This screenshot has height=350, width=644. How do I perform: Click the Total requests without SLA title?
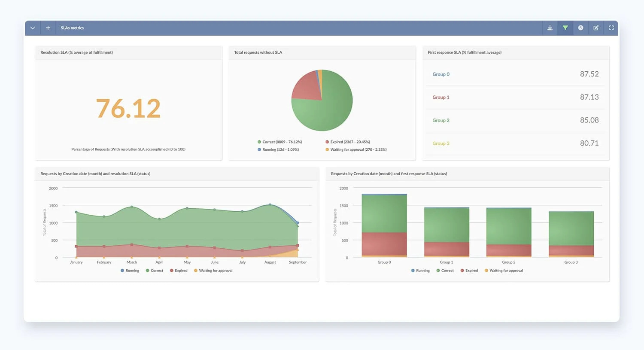point(258,52)
